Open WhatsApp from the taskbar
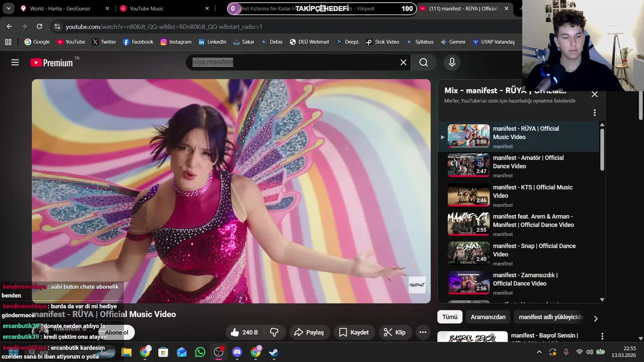The width and height of the screenshot is (644, 362). (200, 352)
